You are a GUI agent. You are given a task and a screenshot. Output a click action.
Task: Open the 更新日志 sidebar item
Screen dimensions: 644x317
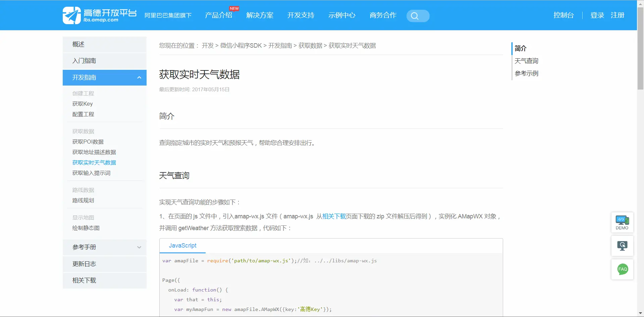click(105, 264)
